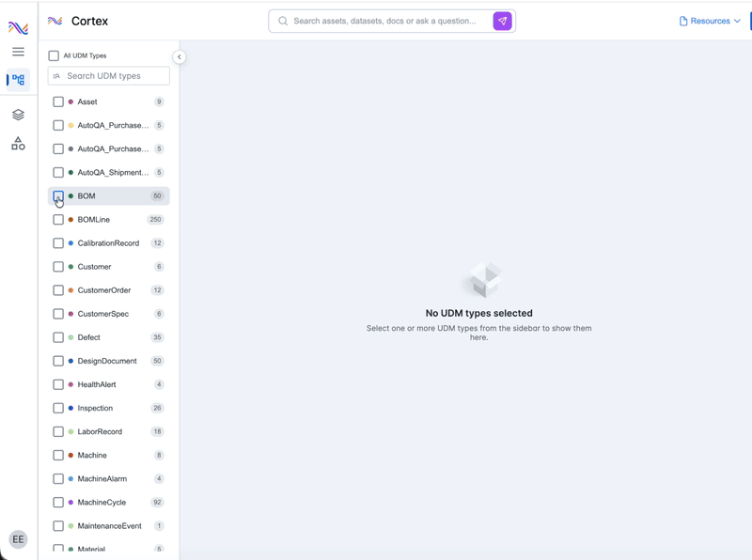
Task: Tick the Defect checkbox
Action: [x=58, y=337]
